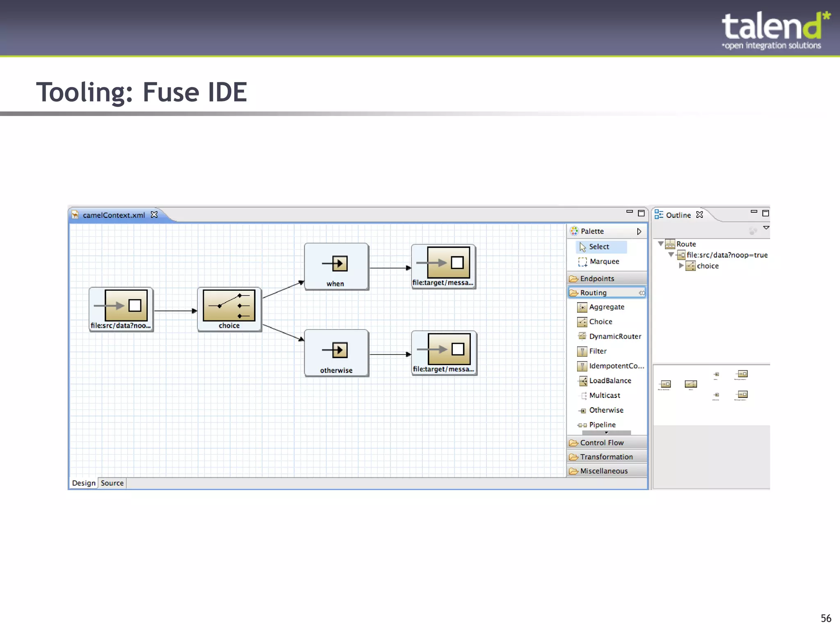Select the choice node in the diagram
The image size is (840, 630).
(x=229, y=309)
